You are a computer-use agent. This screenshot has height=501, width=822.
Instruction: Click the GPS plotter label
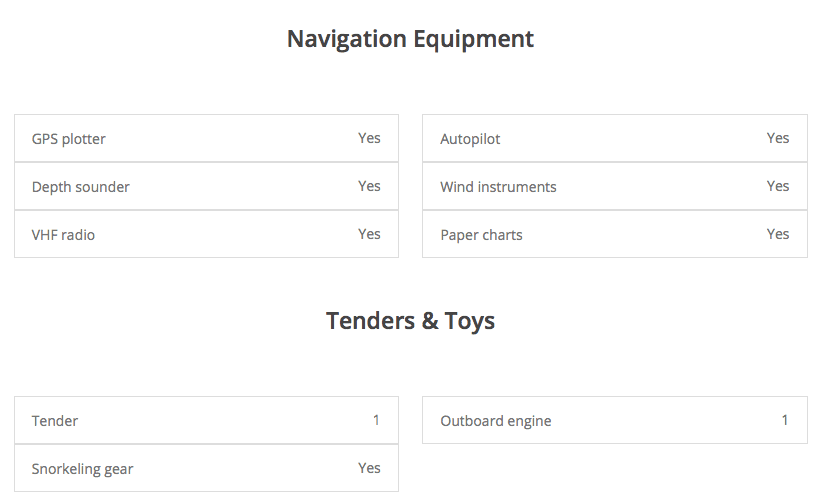(69, 139)
